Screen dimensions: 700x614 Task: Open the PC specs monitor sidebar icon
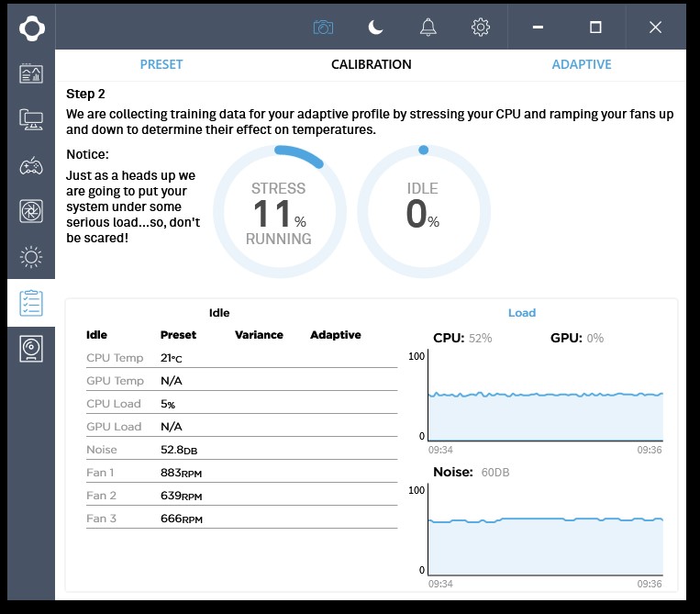pos(31,119)
